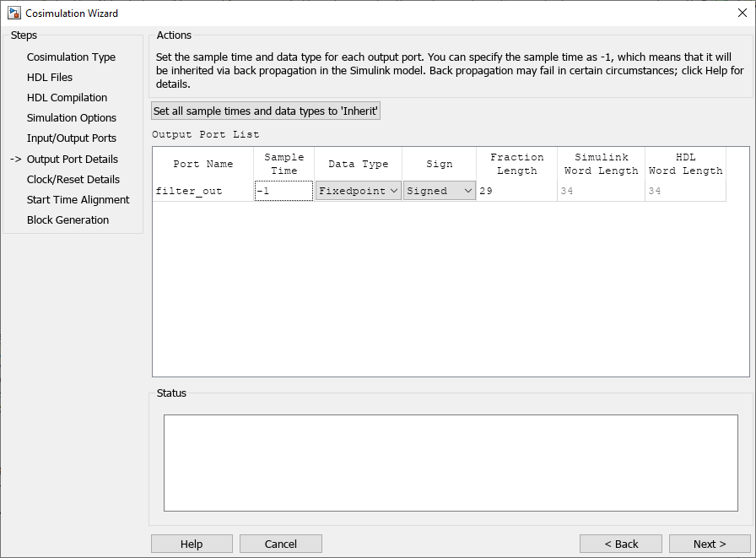The image size is (756, 558).
Task: Select the Clock/Reset Details step
Action: click(x=73, y=179)
